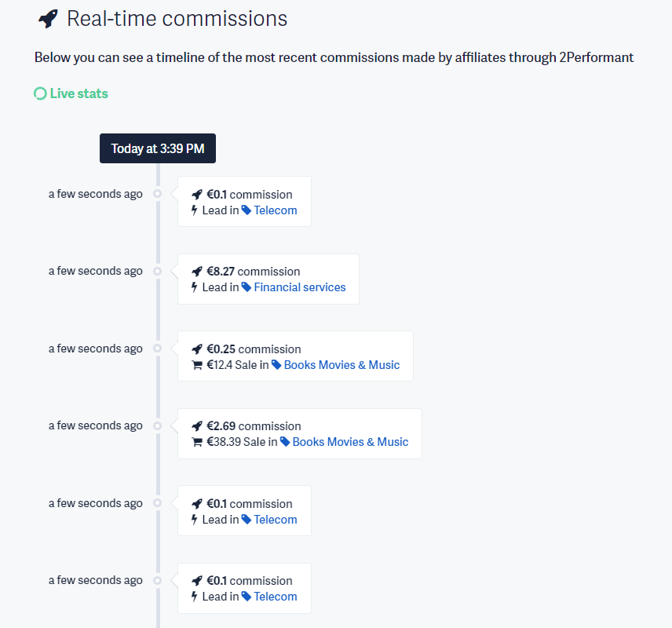Screen dimensions: 672x628
Task: Open Books Movies & Music link in €12.4 sale
Action: pos(341,365)
